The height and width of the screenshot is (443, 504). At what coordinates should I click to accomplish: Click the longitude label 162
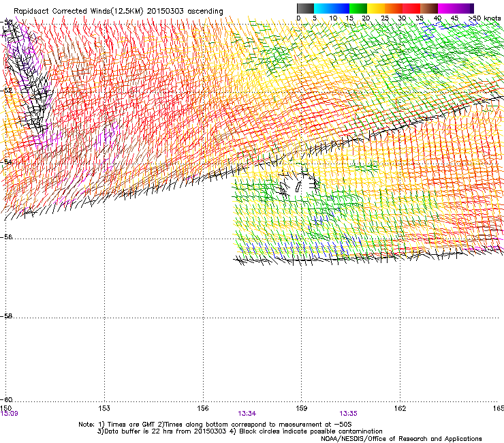click(x=400, y=408)
